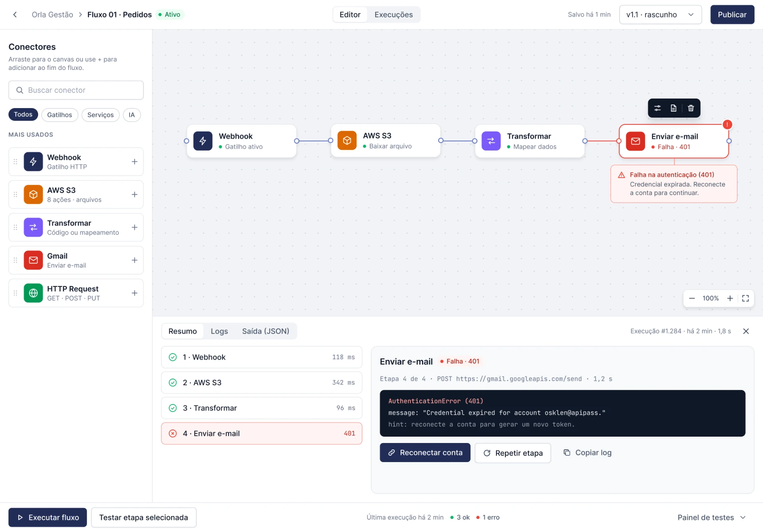Focus the Buscar conector search field
This screenshot has height=532, width=763.
click(x=76, y=90)
